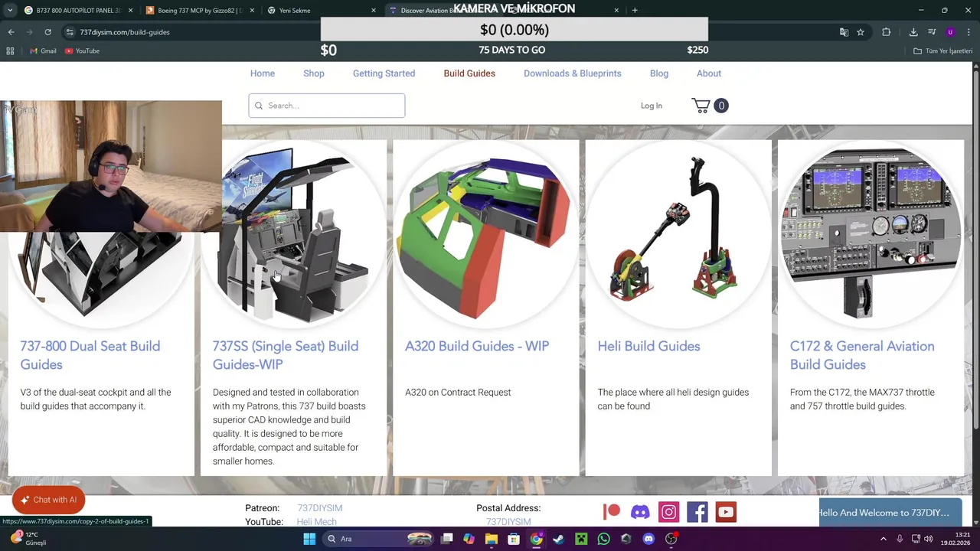Image resolution: width=980 pixels, height=551 pixels.
Task: Open the Facebook social icon
Action: (x=697, y=512)
